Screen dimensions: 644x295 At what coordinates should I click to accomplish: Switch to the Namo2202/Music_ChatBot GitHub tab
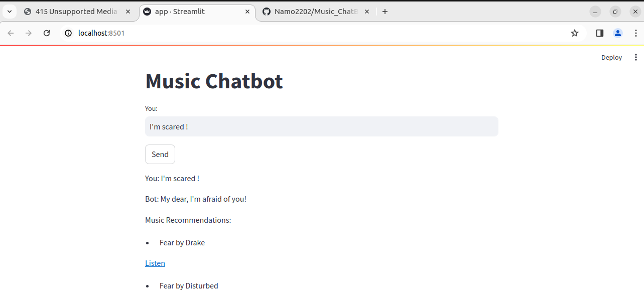click(316, 12)
